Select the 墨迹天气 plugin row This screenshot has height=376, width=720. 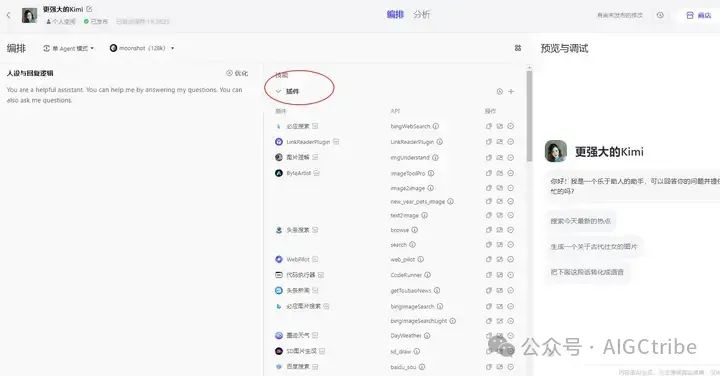[x=297, y=336]
